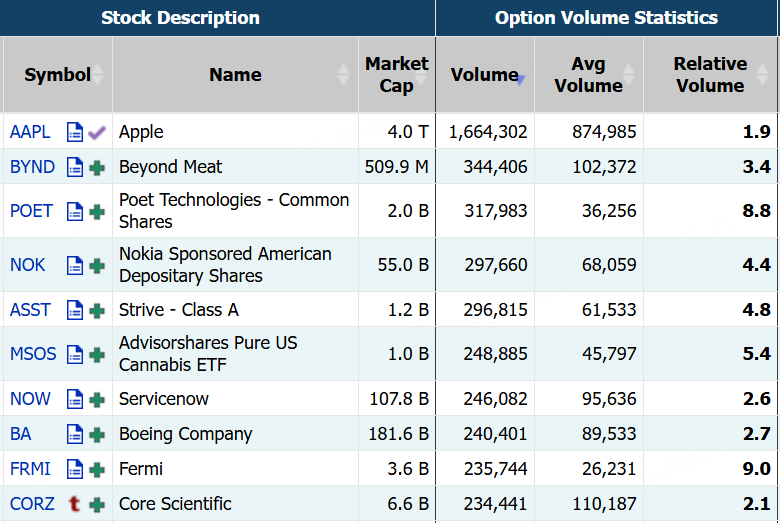Click the green plus icon for ASST
Screen dimensions: 780x523
point(97,310)
